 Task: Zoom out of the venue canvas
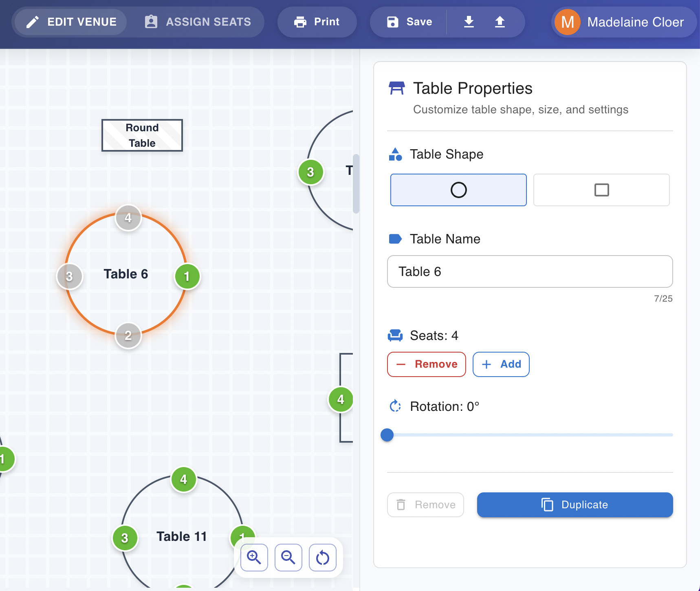click(288, 558)
